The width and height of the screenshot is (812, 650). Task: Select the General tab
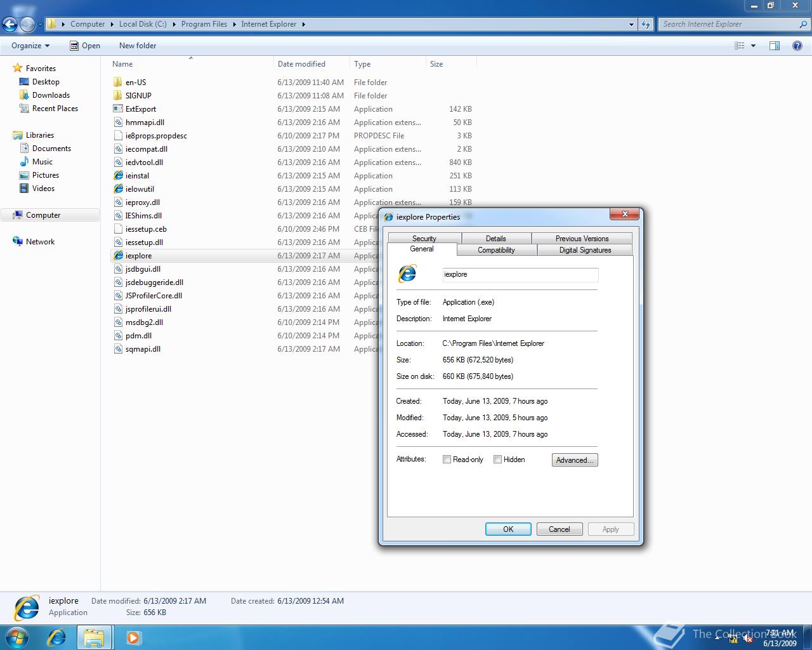tap(422, 249)
